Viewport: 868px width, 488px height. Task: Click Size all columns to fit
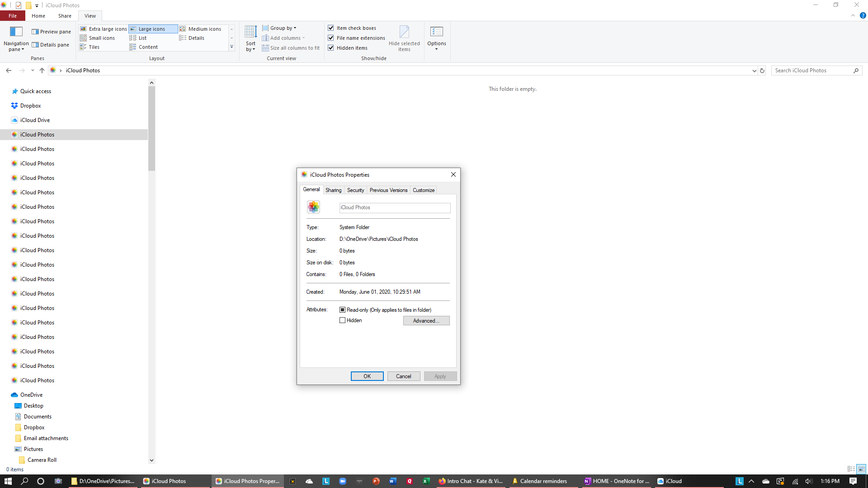pos(291,48)
